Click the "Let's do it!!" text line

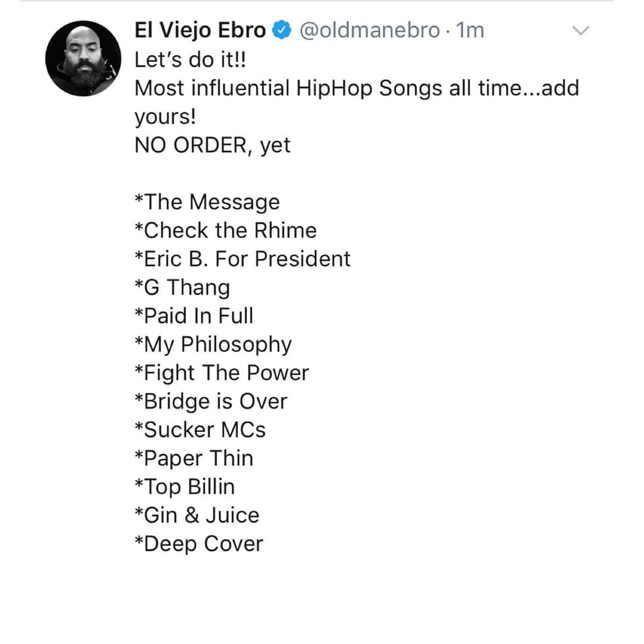[190, 60]
